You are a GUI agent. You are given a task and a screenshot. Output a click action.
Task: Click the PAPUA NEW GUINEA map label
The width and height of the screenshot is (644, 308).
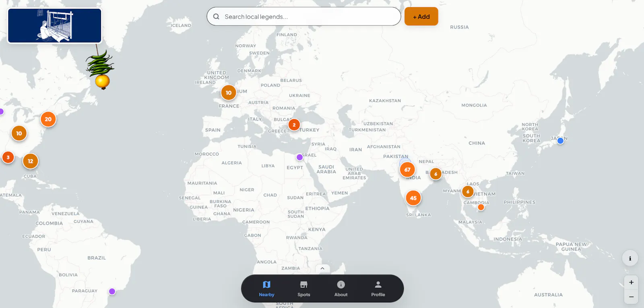(x=571, y=247)
